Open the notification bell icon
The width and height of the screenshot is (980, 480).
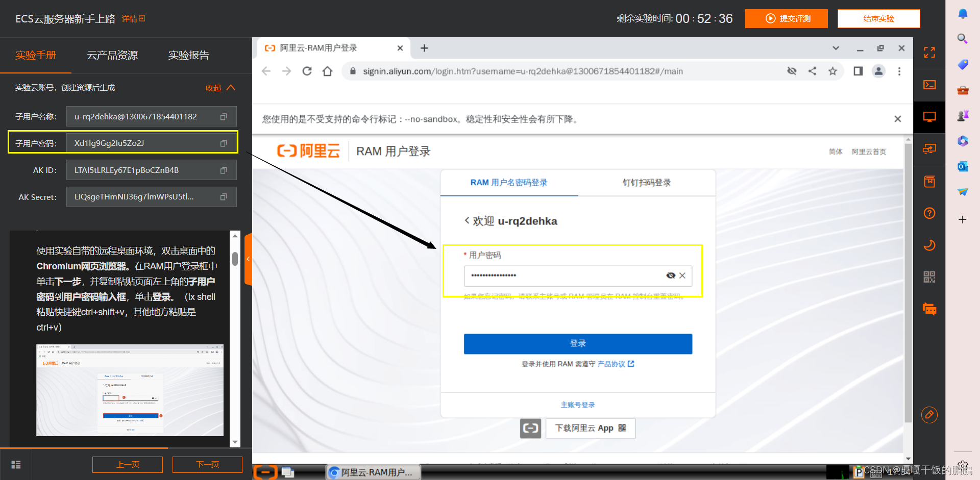963,14
